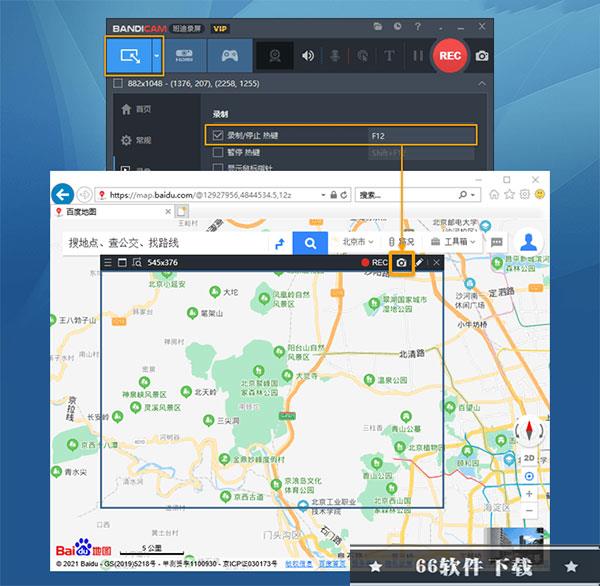Zoom out with the map minus button
The image size is (600, 586).
point(529,511)
